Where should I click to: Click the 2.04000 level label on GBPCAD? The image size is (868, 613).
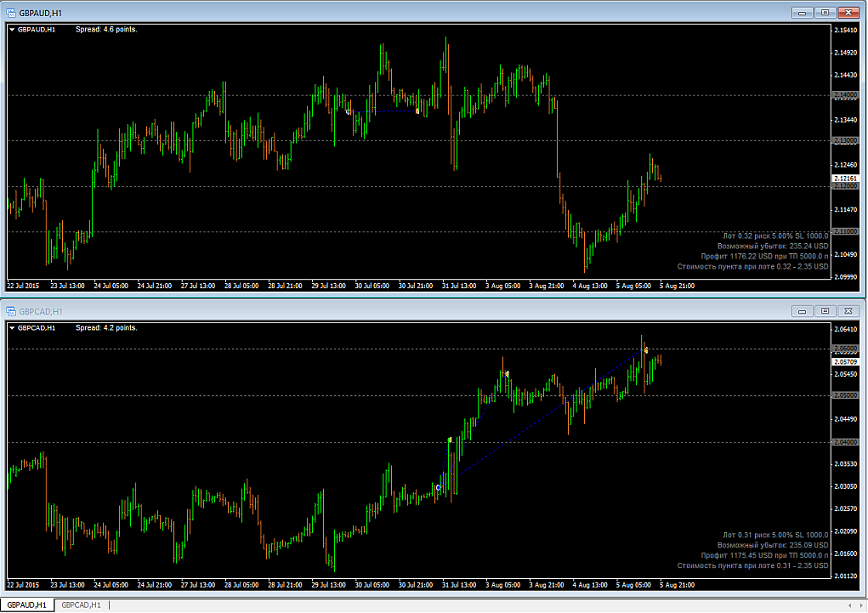[845, 442]
